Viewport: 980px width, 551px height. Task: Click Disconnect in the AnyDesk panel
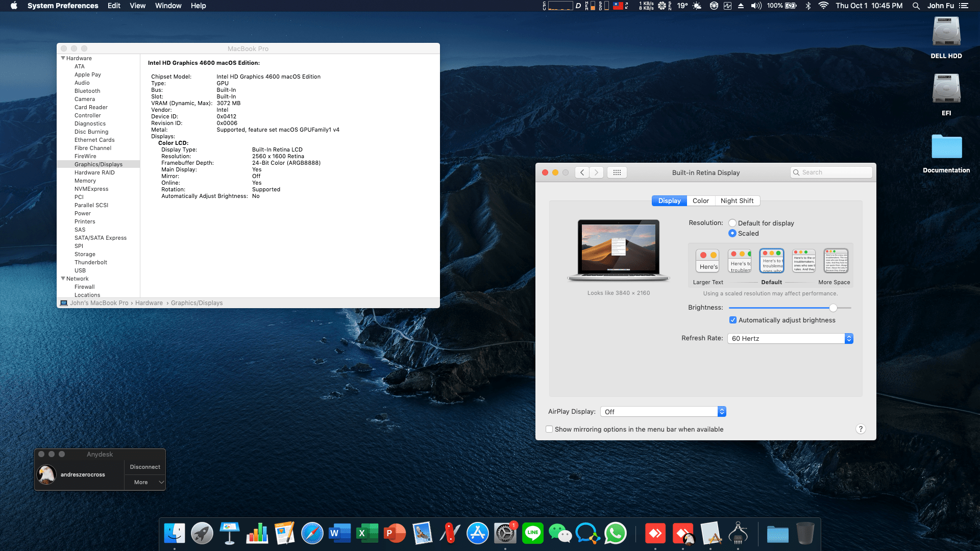[x=144, y=466]
